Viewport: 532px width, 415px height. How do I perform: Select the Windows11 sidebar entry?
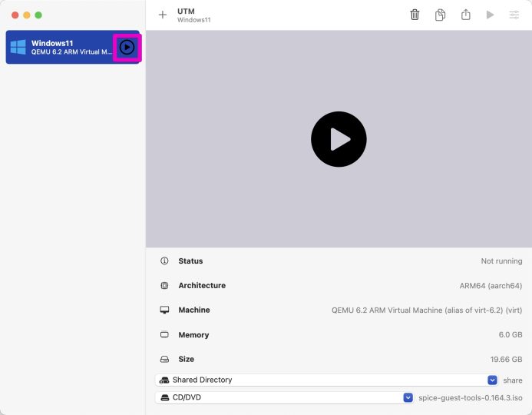73,47
